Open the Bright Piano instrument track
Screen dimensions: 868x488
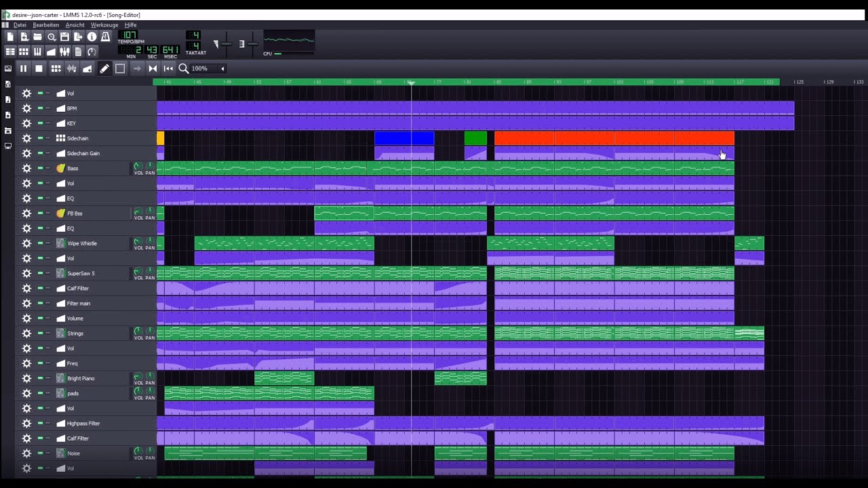coord(92,378)
